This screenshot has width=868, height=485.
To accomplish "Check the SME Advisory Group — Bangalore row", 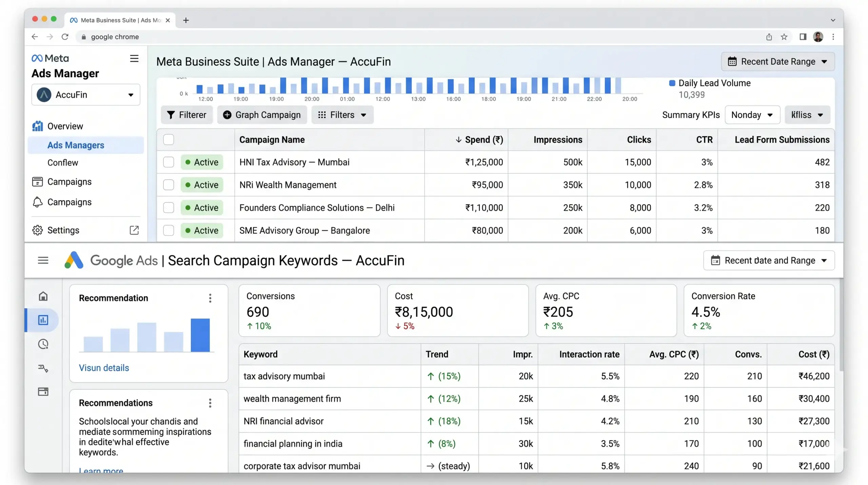I will (169, 230).
